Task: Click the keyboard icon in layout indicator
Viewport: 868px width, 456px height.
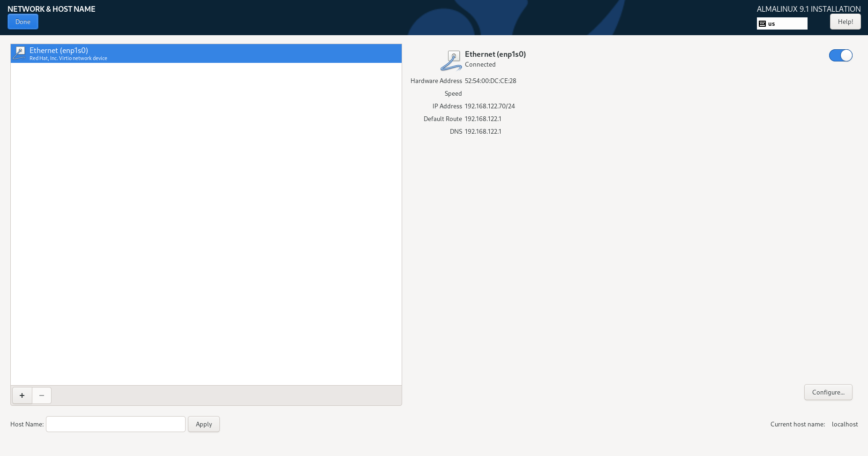Action: [763, 23]
